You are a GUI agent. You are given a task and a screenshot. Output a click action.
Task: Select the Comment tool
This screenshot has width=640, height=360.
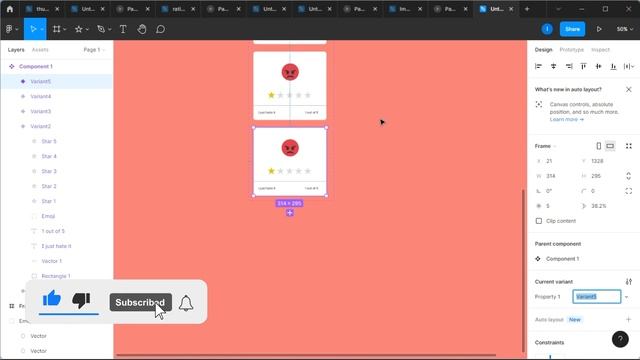tap(160, 29)
